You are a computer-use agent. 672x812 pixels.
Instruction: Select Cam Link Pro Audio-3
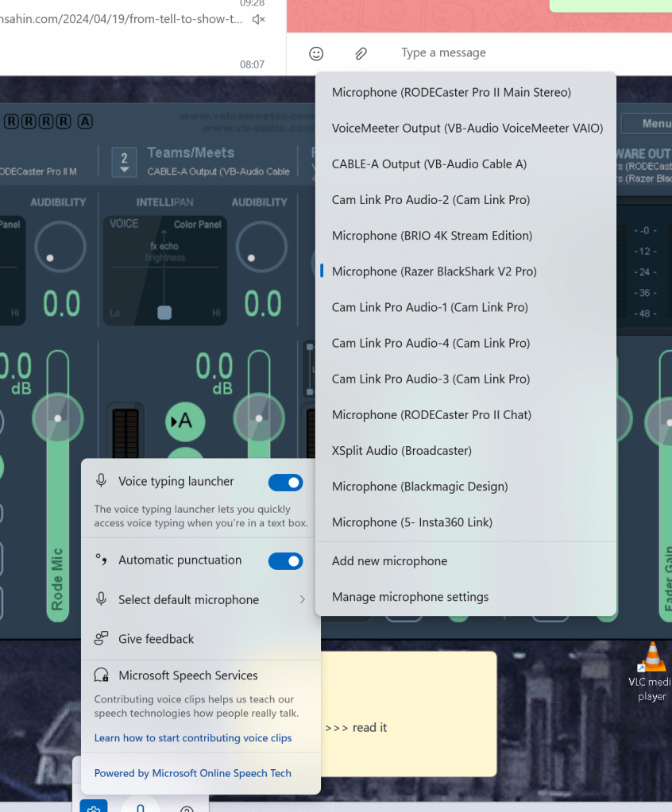(x=465, y=379)
